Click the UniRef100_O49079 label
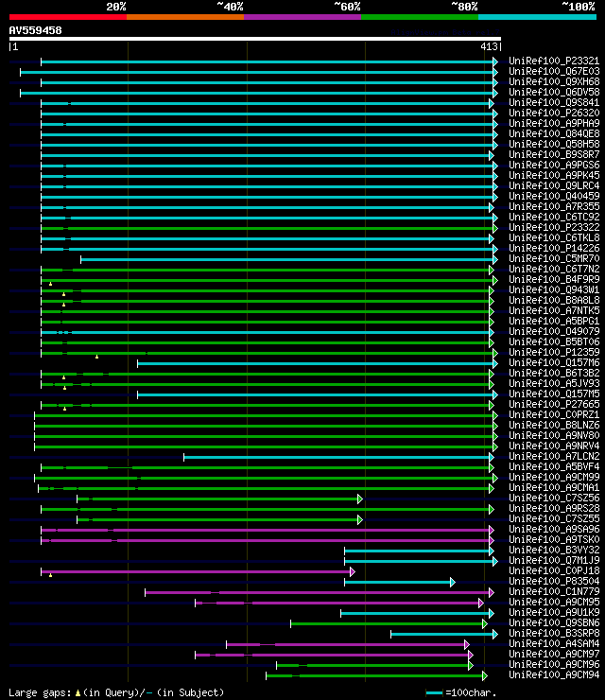 tap(554, 331)
